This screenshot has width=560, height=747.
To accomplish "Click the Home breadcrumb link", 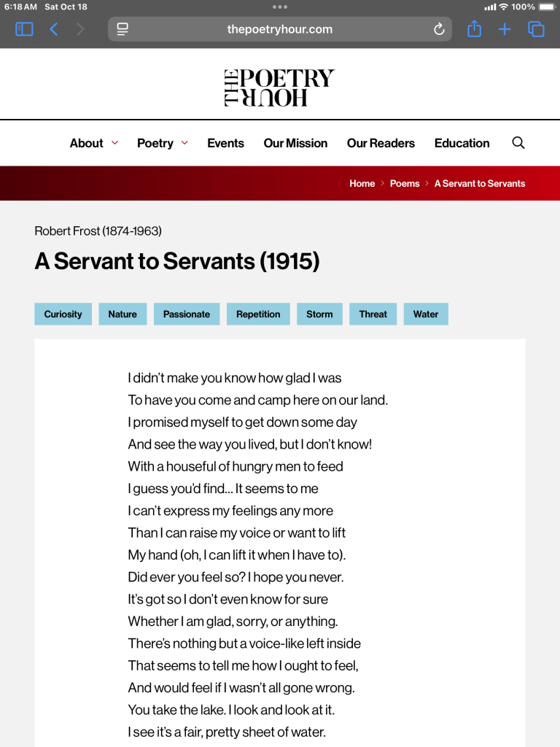I will [362, 183].
